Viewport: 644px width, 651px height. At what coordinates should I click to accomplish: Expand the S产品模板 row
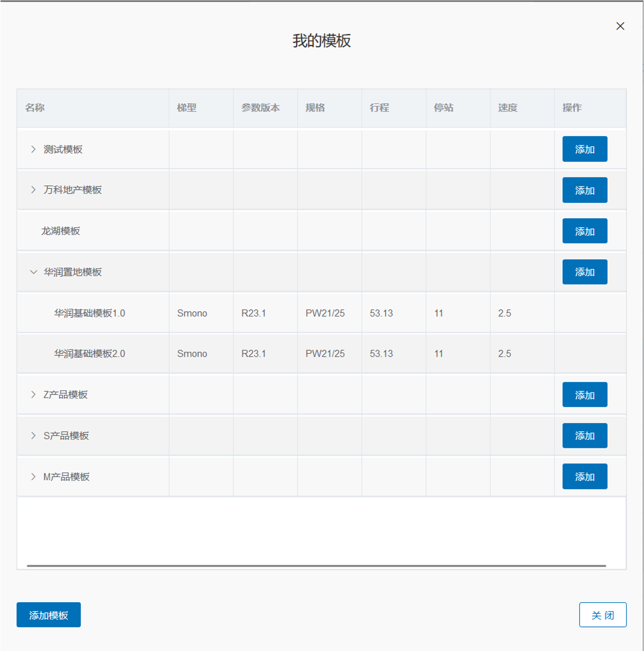click(33, 436)
